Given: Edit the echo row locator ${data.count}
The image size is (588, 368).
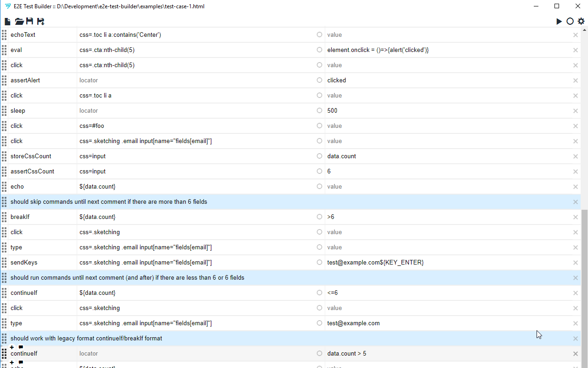Looking at the screenshot, I should point(196,187).
